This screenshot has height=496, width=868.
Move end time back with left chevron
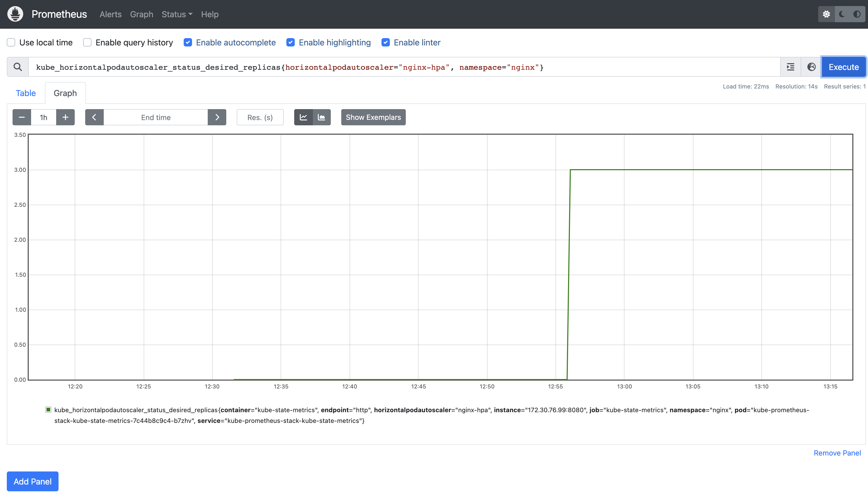(94, 117)
